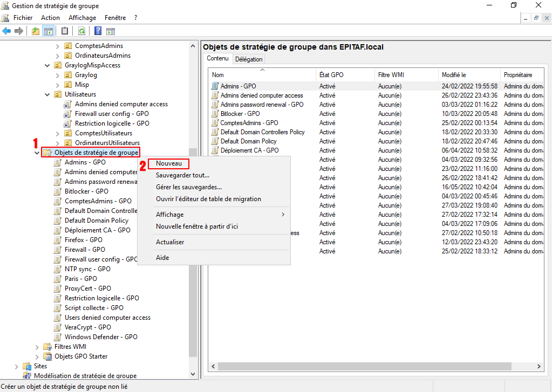Collapse the Objets de stratégie de groupe node
Screen dimensions: 552x392
click(x=37, y=153)
